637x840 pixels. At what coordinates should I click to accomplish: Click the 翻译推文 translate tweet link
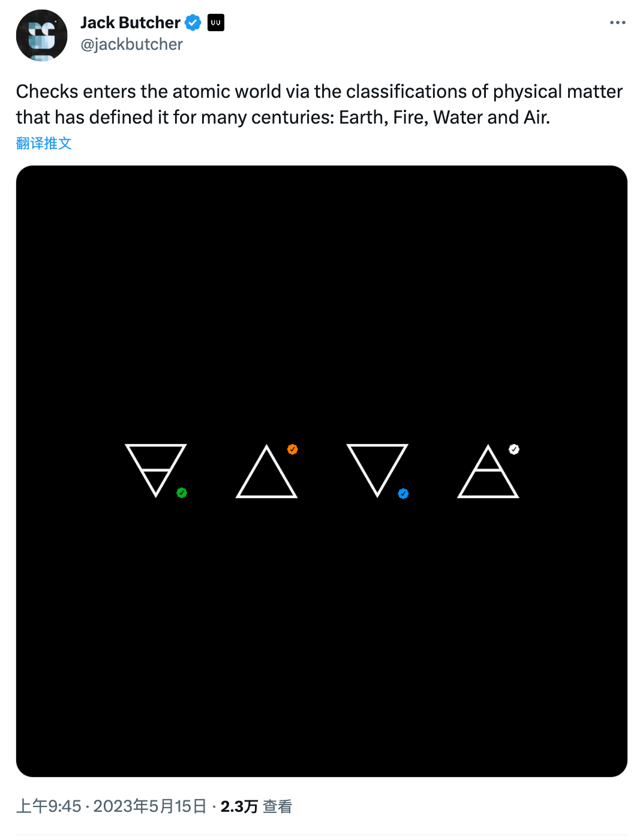[x=44, y=143]
